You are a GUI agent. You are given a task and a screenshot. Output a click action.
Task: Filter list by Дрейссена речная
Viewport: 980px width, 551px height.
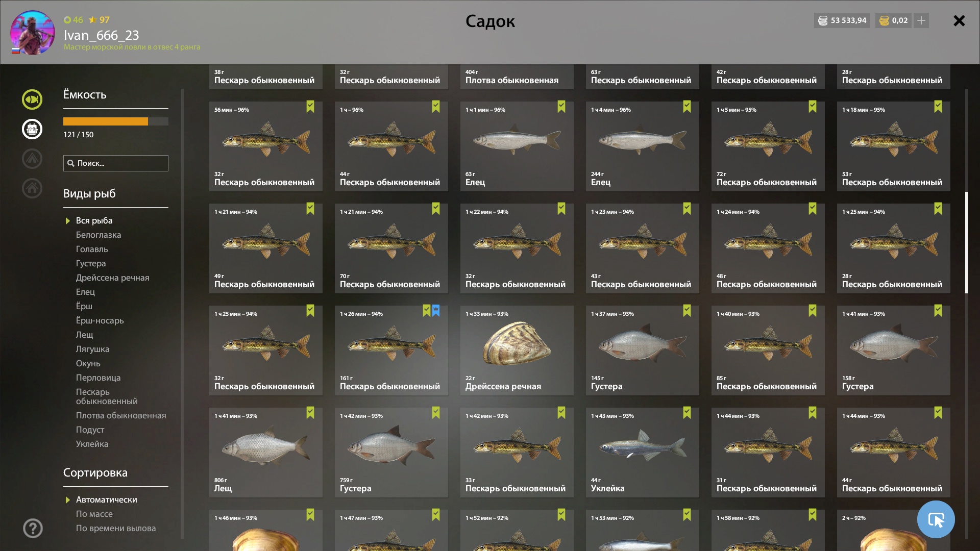point(113,278)
